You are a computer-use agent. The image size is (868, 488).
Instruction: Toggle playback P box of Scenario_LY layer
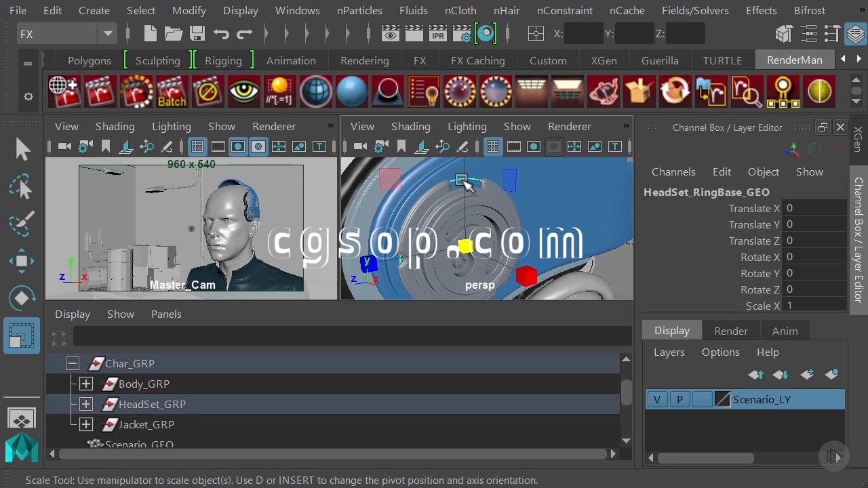679,400
